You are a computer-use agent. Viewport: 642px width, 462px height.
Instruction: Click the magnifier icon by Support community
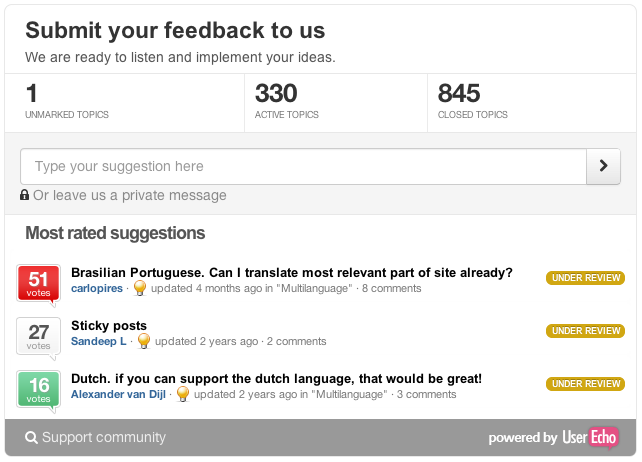tap(31, 437)
